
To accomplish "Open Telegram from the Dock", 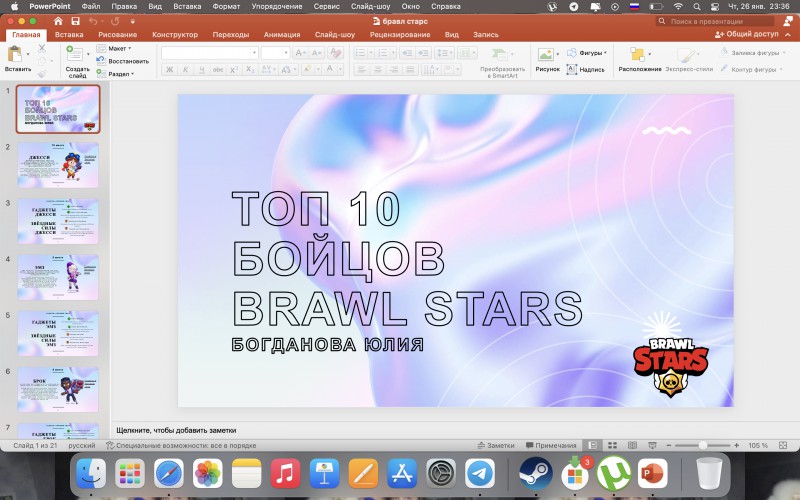I will pyautogui.click(x=480, y=473).
